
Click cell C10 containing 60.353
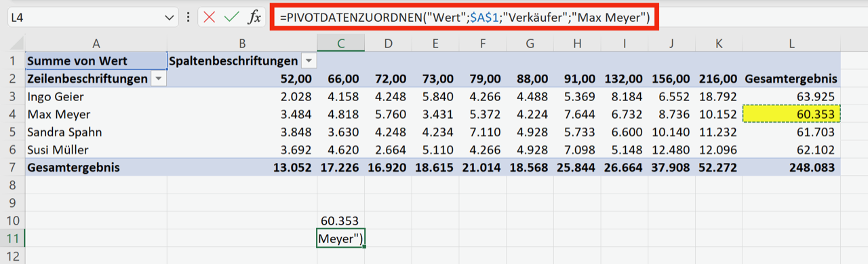(x=340, y=221)
